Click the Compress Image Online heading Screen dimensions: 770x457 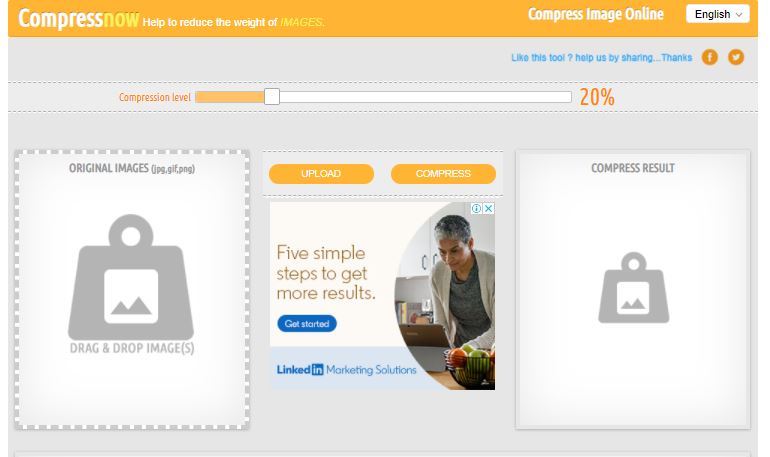pyautogui.click(x=596, y=14)
